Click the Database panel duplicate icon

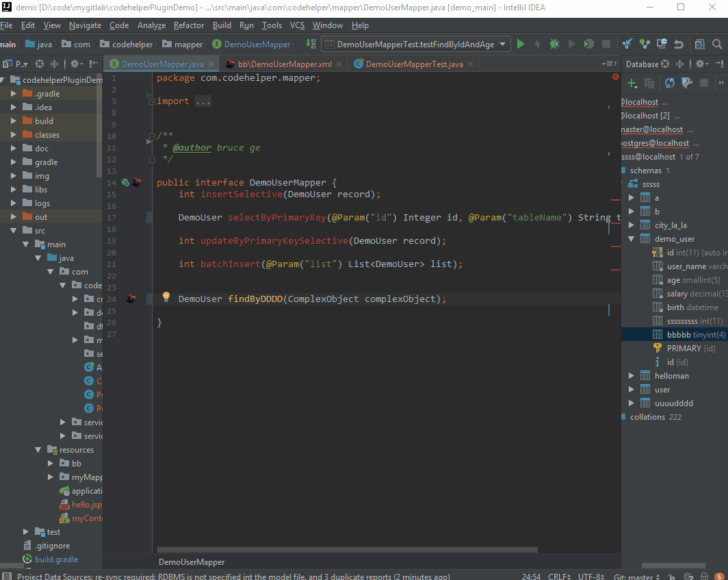pyautogui.click(x=649, y=83)
